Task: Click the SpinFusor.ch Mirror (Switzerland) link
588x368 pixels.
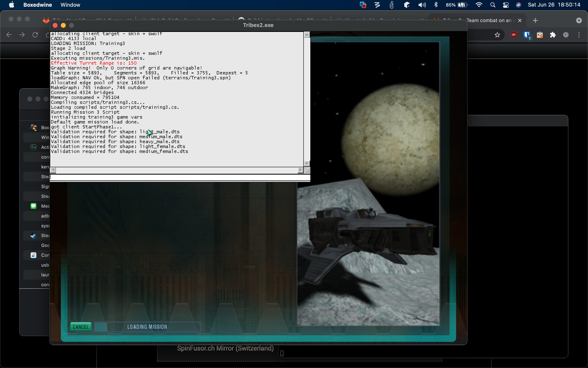Action: click(x=225, y=348)
